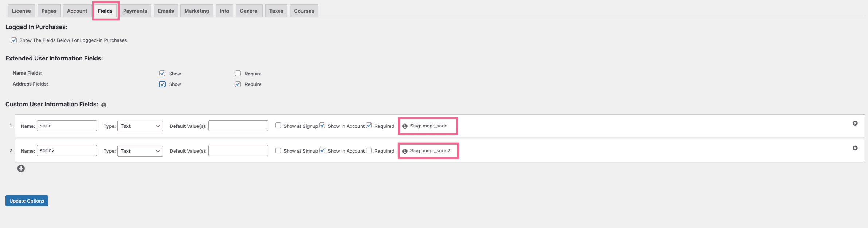Toggle Show The Fields Below For Logged-in Purchases
The image size is (868, 228).
(x=14, y=40)
